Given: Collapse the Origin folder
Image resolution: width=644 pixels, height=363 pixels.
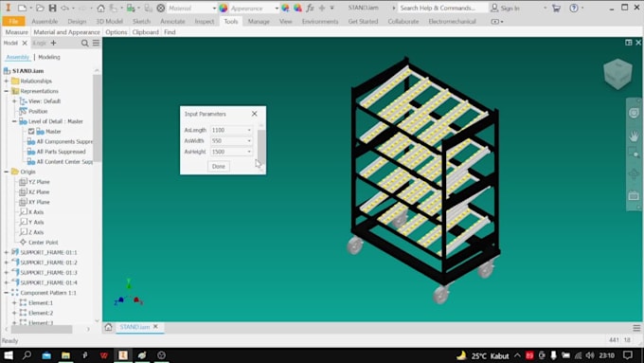Looking at the screenshot, I should 7,172.
